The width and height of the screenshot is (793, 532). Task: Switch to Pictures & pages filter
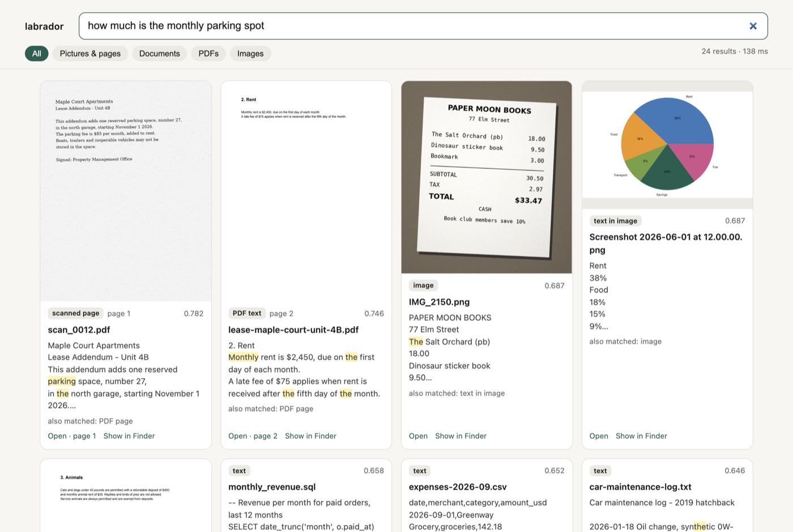click(x=90, y=54)
